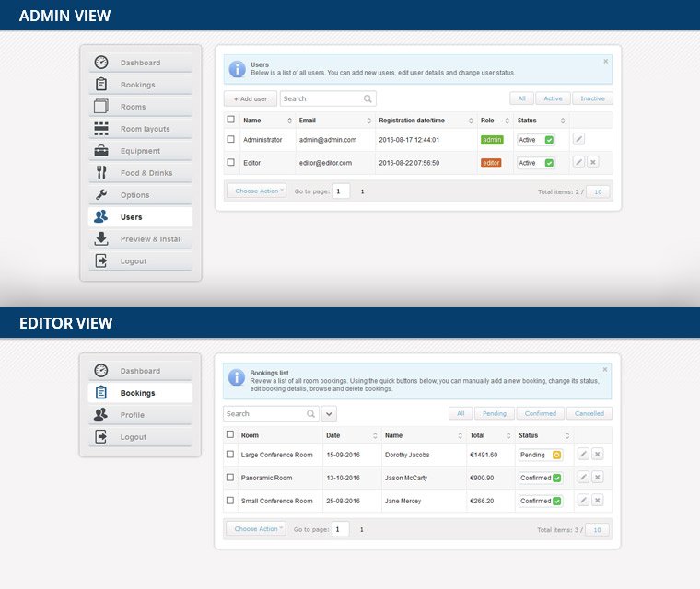This screenshot has width=700, height=589.
Task: Filter bookings by Confirmed
Action: [540, 413]
